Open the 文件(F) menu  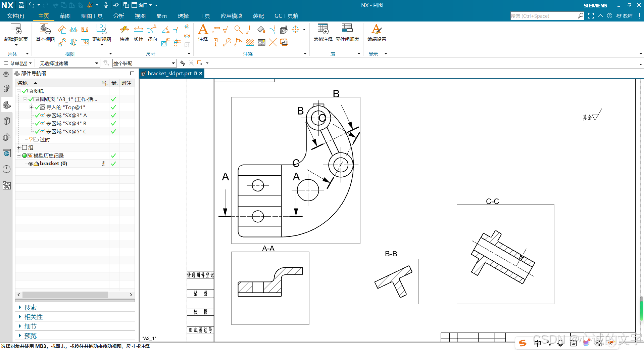coord(15,16)
